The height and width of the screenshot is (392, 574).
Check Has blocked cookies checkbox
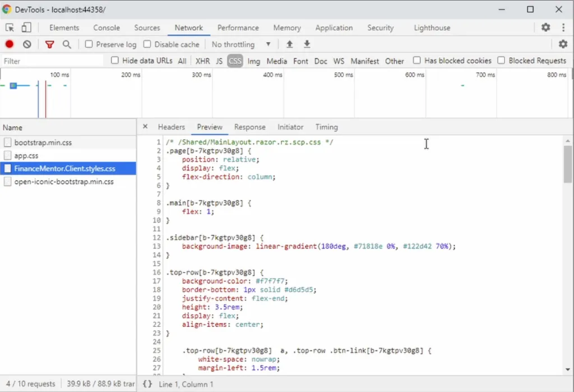click(416, 60)
